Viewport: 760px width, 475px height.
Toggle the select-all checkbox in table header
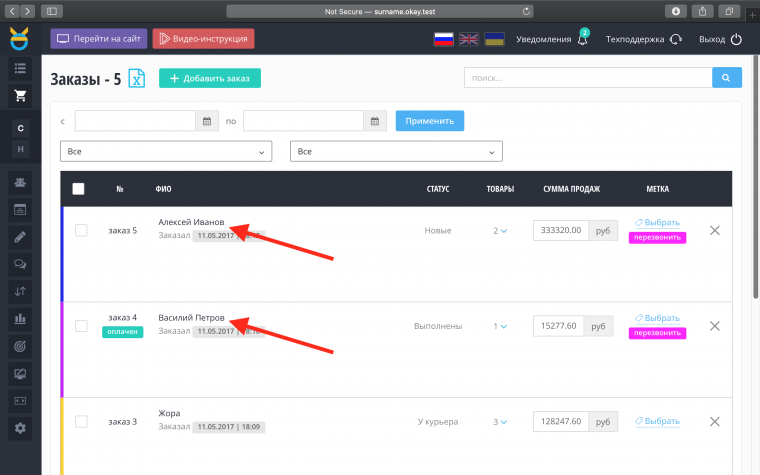click(79, 188)
